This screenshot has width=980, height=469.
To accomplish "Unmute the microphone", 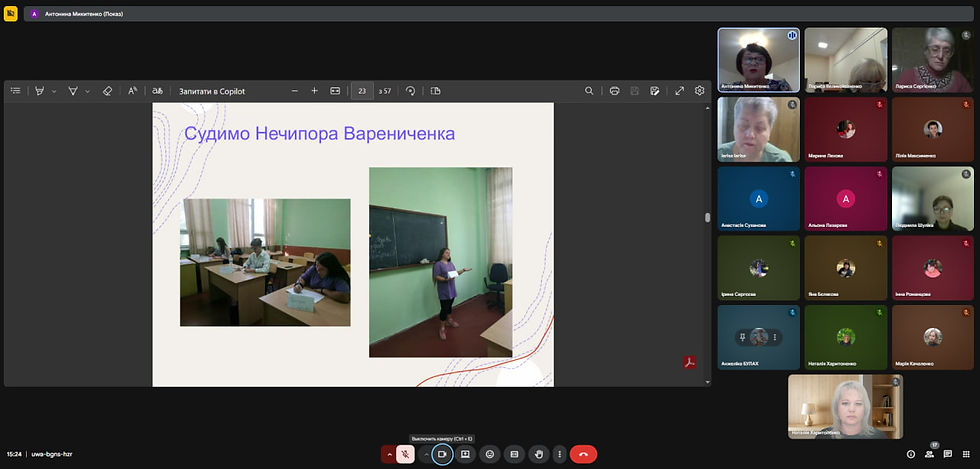I will click(x=406, y=454).
